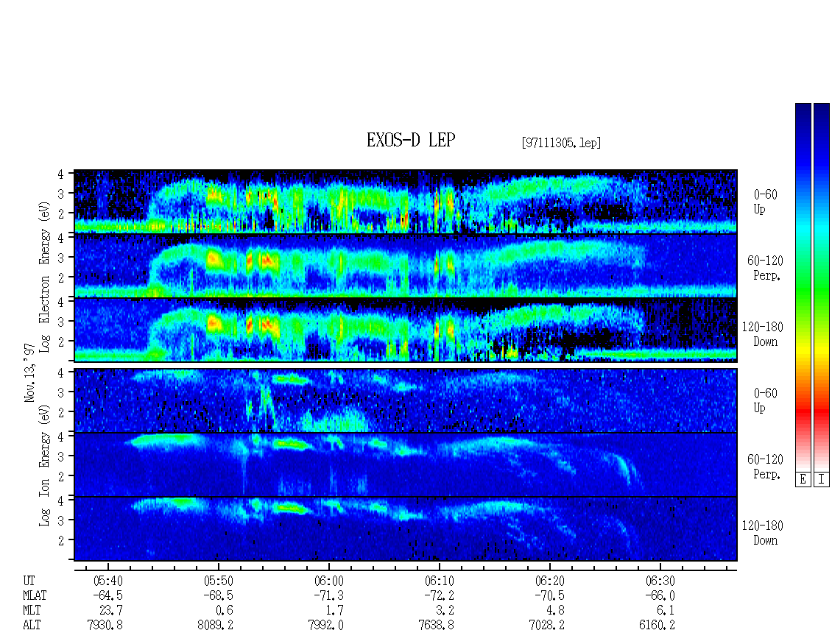Viewport: 832px width, 644px height.
Task: Select the boxed I label under the color bar
Action: [x=822, y=480]
